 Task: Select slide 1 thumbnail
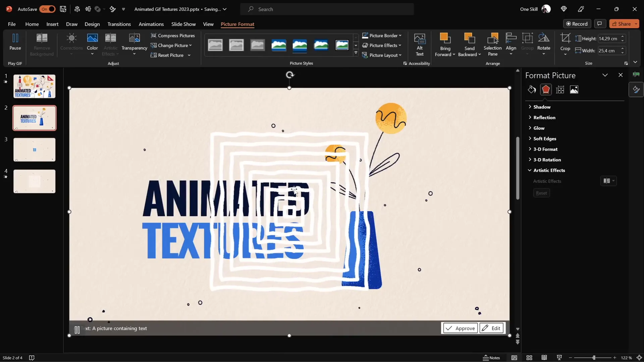click(34, 86)
